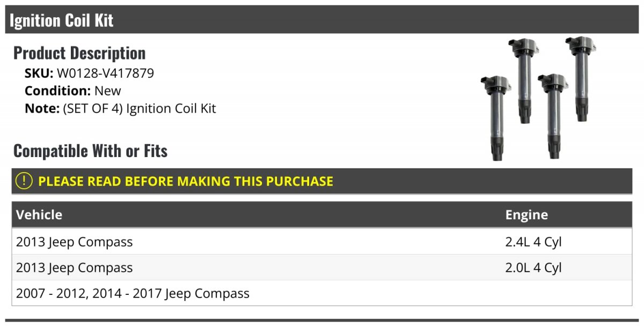Click the "2.0L 4 Cyl" engine cell

click(533, 267)
